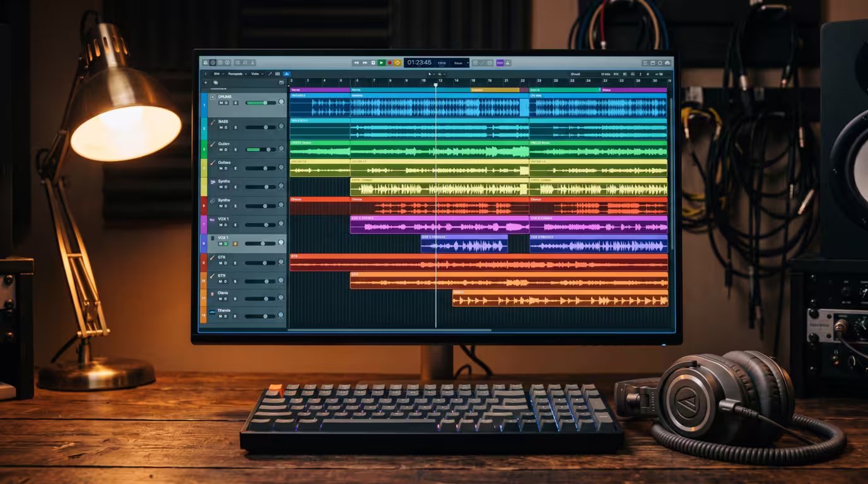The width and height of the screenshot is (868, 484).
Task: Select the pencil draw tool in toolbar
Action: tap(270, 74)
